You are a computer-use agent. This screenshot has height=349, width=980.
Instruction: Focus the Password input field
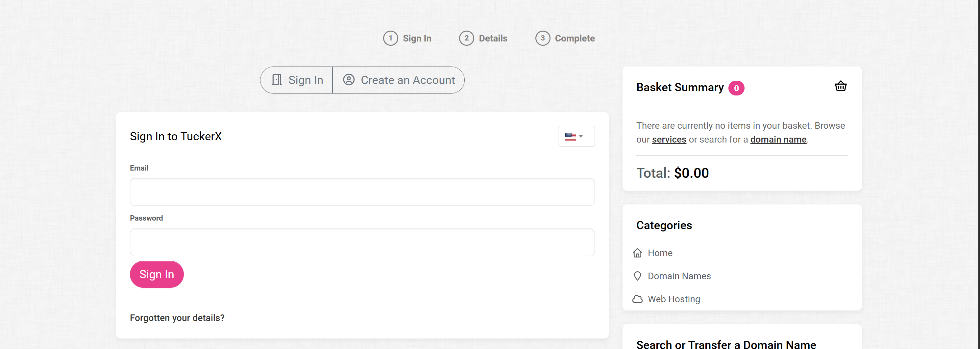362,242
